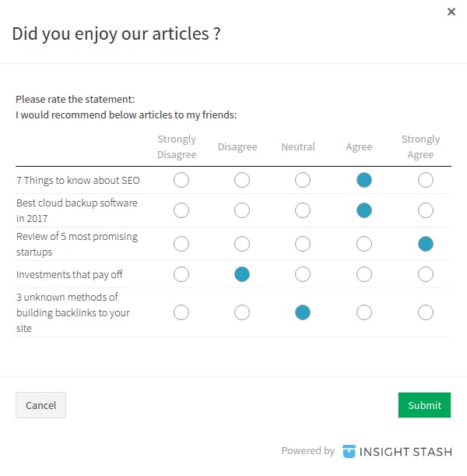This screenshot has width=467, height=476.
Task: Select Agree for '3 unknown methods of building backlinks'
Action: point(363,312)
